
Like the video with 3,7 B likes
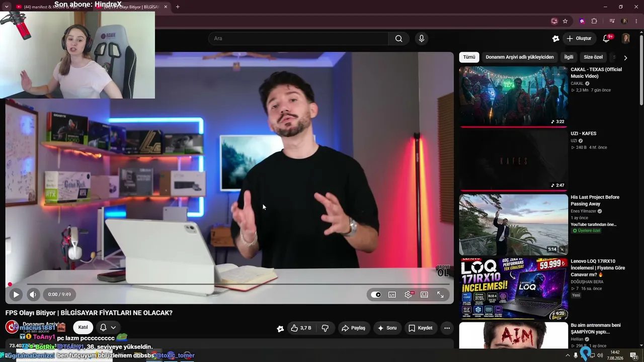(301, 328)
